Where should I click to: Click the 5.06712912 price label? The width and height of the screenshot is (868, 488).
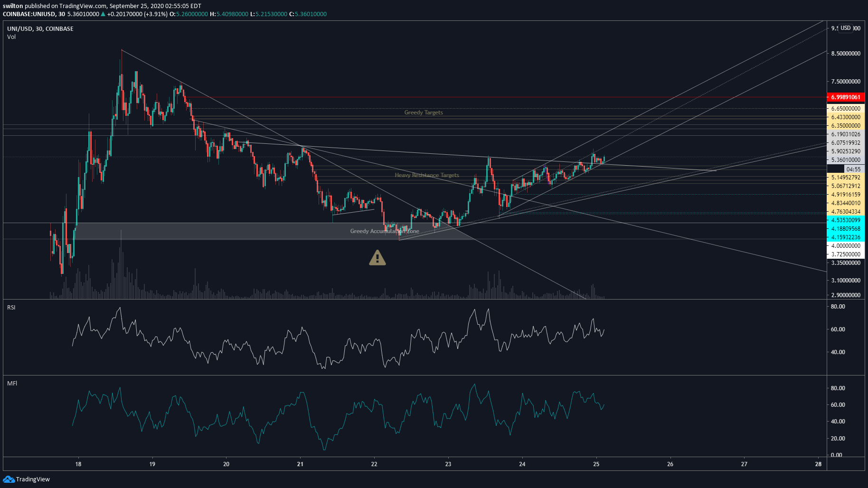click(x=846, y=186)
